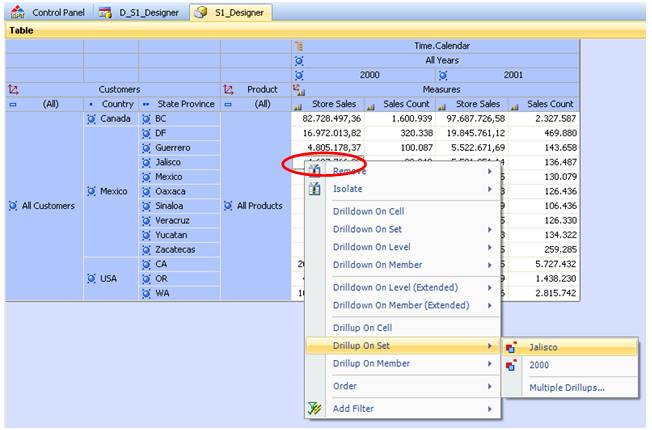
Task: Select the S1_Designer tab
Action: (230, 12)
